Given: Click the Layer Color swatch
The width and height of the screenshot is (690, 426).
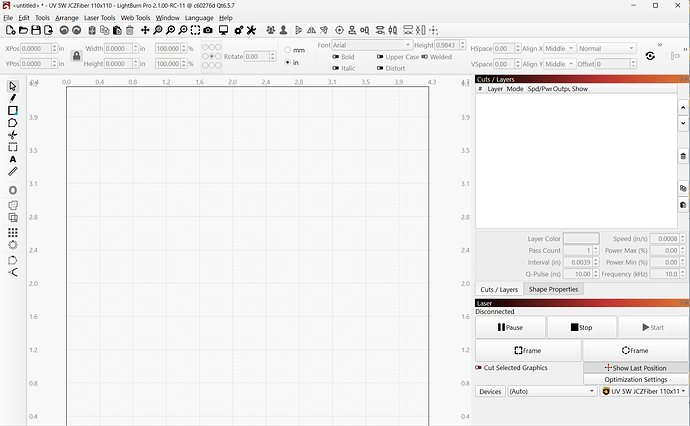Looking at the screenshot, I should [581, 239].
